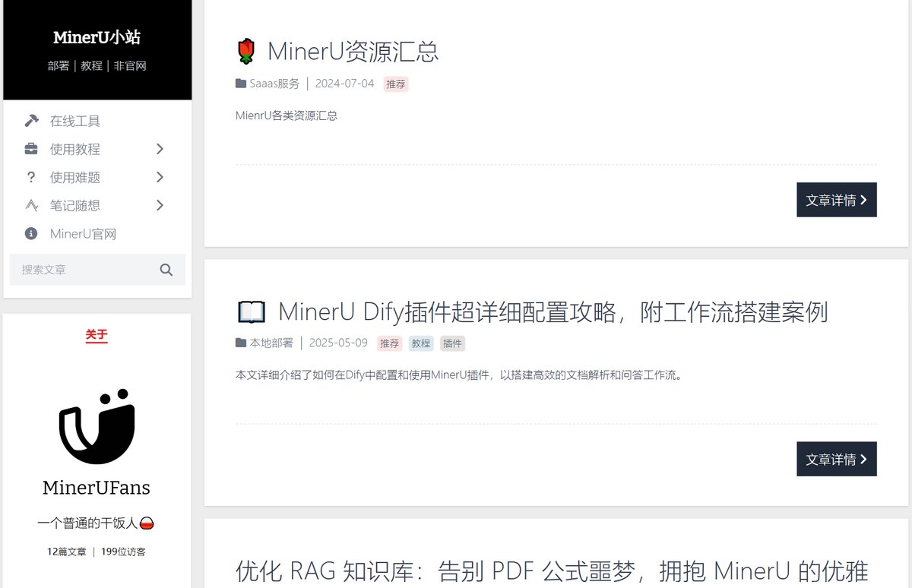Open the MinerU Dify插件 article title
The height and width of the screenshot is (588, 912).
click(x=553, y=311)
